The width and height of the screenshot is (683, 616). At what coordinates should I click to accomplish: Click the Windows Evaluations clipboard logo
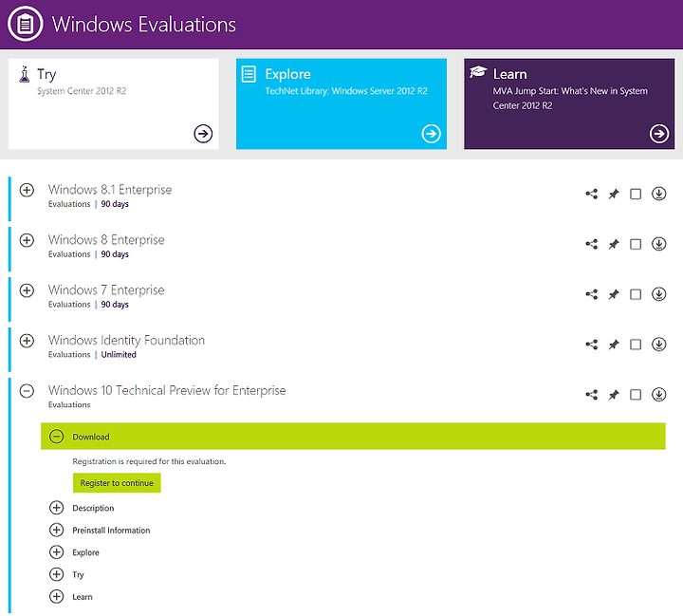click(26, 24)
